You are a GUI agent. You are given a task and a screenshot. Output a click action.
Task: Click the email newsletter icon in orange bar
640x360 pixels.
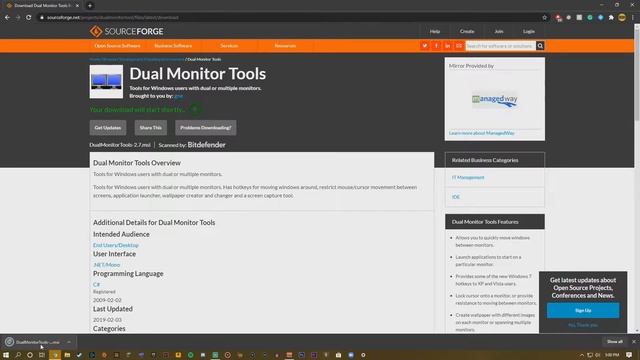pyautogui.click(x=459, y=46)
